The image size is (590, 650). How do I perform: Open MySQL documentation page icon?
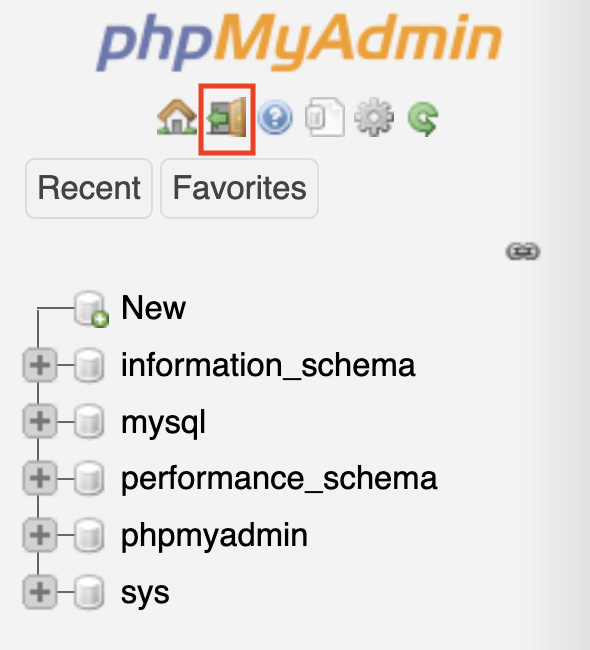[x=325, y=117]
